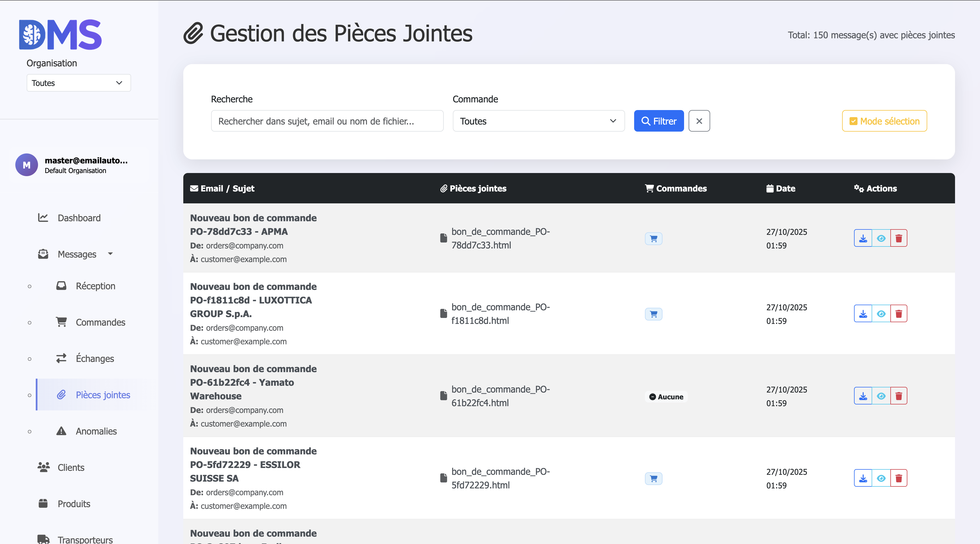This screenshot has width=980, height=544.
Task: Clear filters with the X button
Action: [x=699, y=121]
